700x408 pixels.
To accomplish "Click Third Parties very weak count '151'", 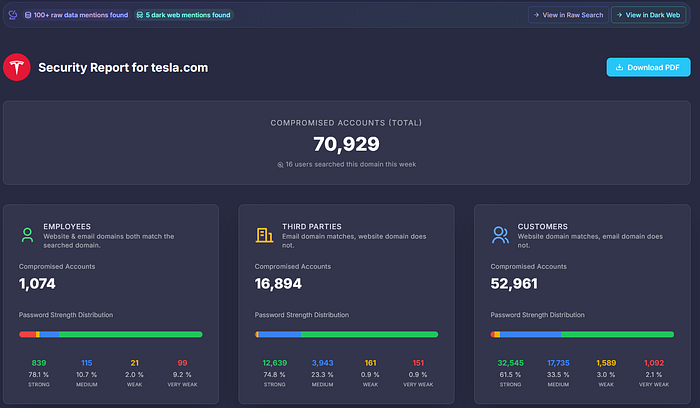I will (418, 363).
